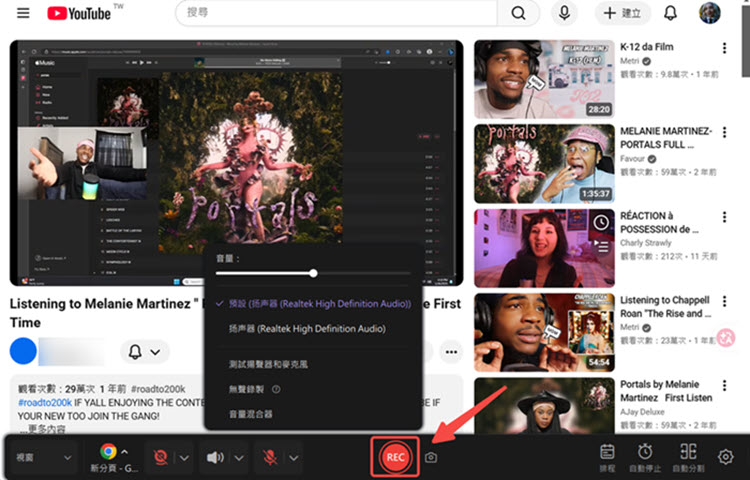Screen dimensions: 750x480
Task: Open the 建立 create button
Action: pos(622,13)
